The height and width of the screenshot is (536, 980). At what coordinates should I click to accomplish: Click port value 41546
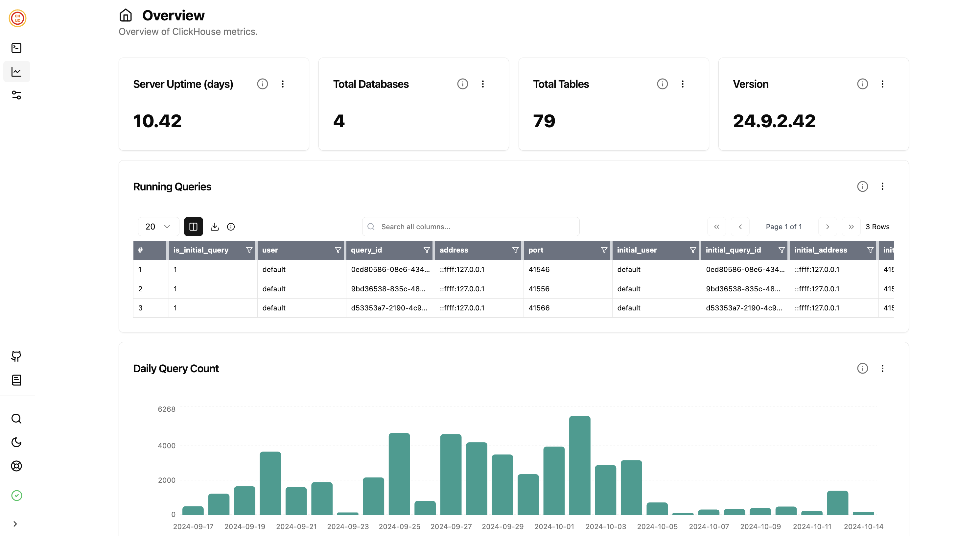pyautogui.click(x=539, y=270)
